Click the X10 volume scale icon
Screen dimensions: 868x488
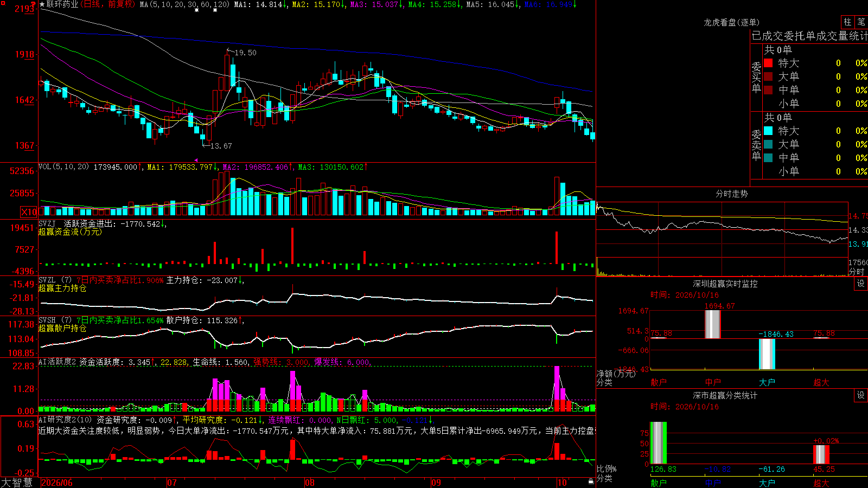click(29, 212)
